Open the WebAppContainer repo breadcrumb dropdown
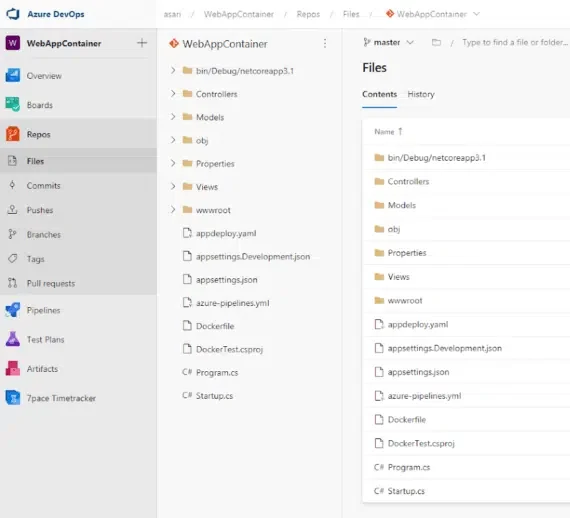Viewport: 570px width, 518px height. pyautogui.click(x=476, y=14)
